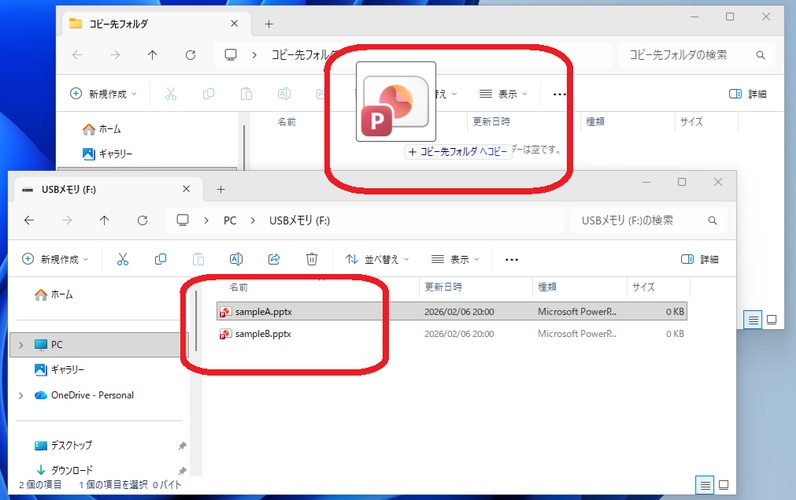Sort by 種類 column in USB window
Screen dimensions: 796x500
click(x=547, y=287)
